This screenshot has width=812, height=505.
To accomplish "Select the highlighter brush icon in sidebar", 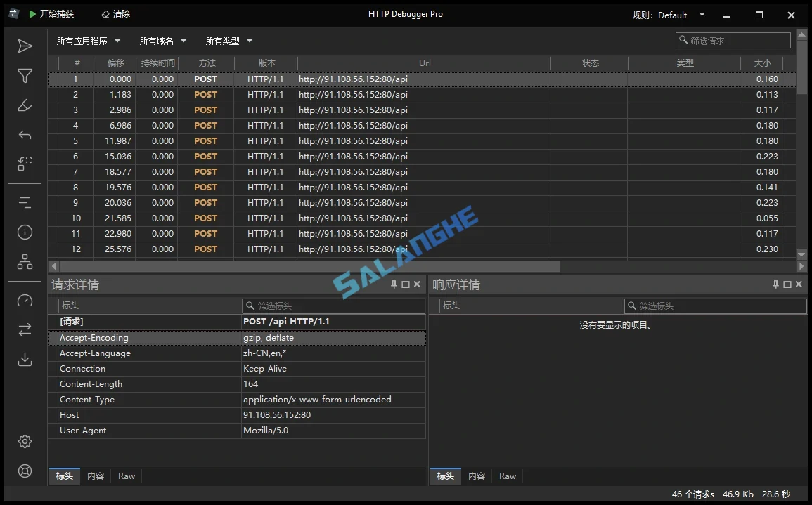I will (25, 105).
